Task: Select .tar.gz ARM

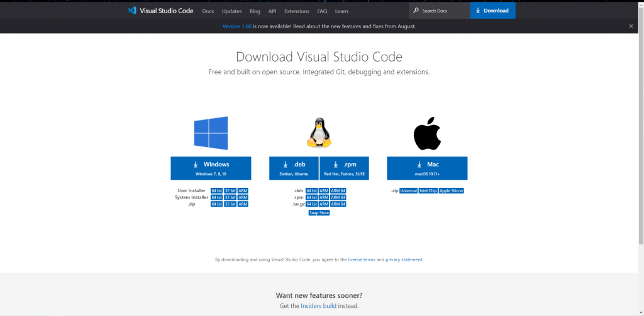Action: point(324,204)
